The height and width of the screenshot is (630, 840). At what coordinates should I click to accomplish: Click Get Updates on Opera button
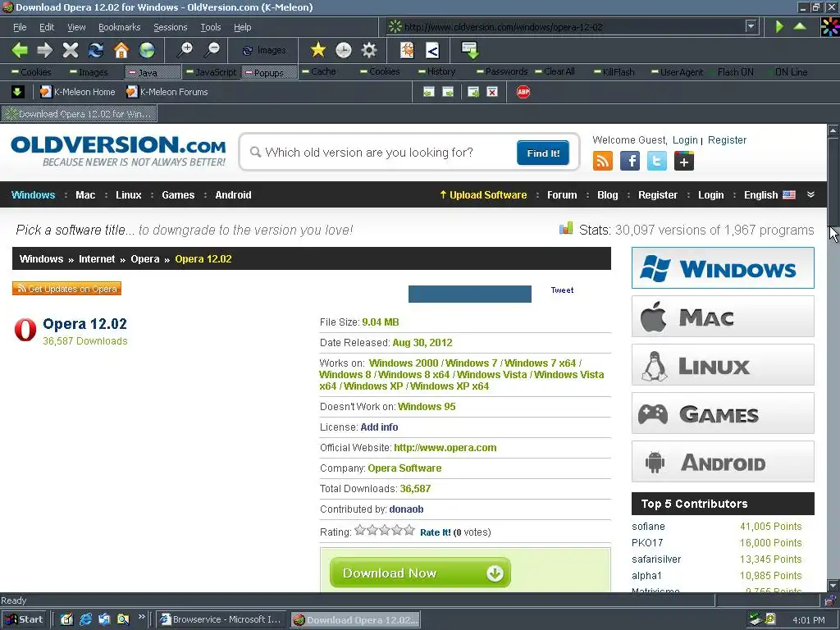pyautogui.click(x=67, y=289)
